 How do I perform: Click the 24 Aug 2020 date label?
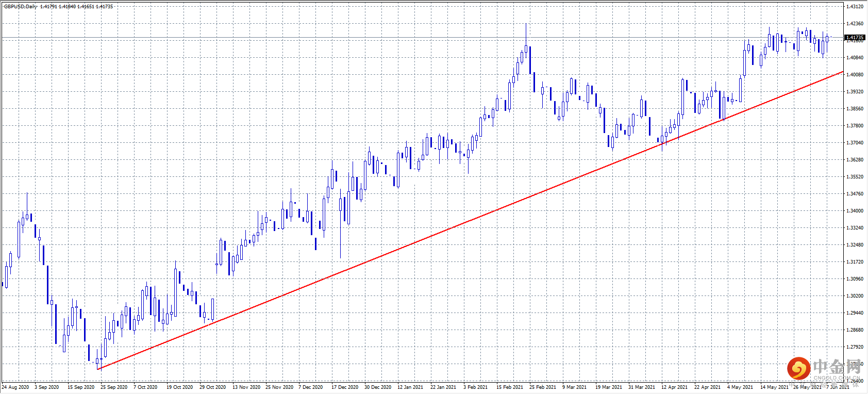pos(15,387)
